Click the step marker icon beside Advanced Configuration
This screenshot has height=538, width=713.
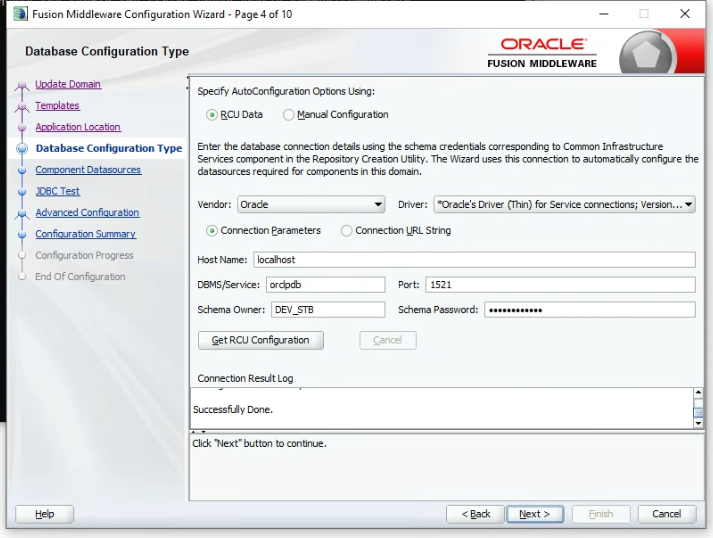[21, 214]
